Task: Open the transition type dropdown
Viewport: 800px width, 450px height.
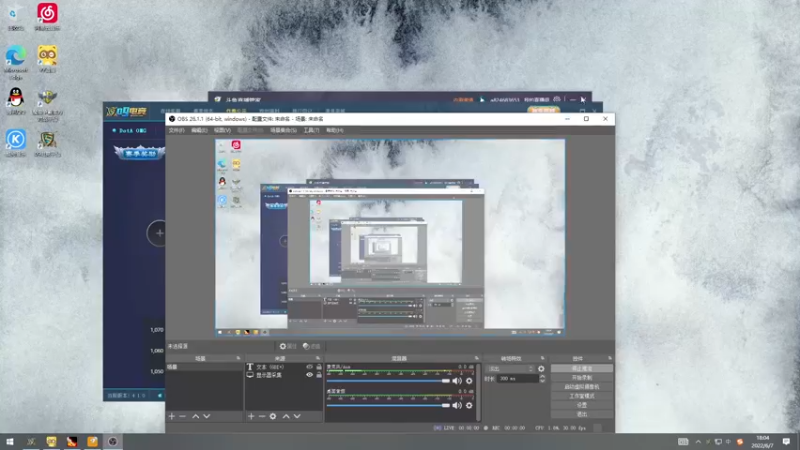Action: tap(510, 368)
